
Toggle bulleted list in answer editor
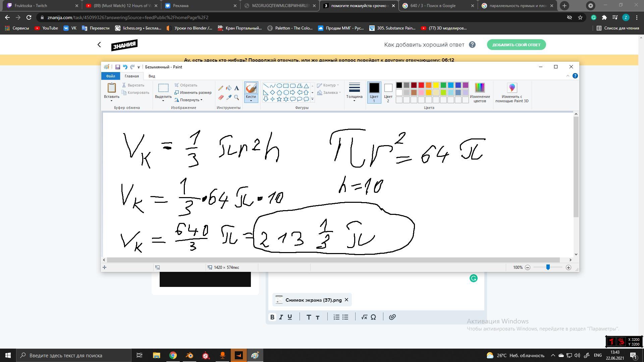pos(345,317)
